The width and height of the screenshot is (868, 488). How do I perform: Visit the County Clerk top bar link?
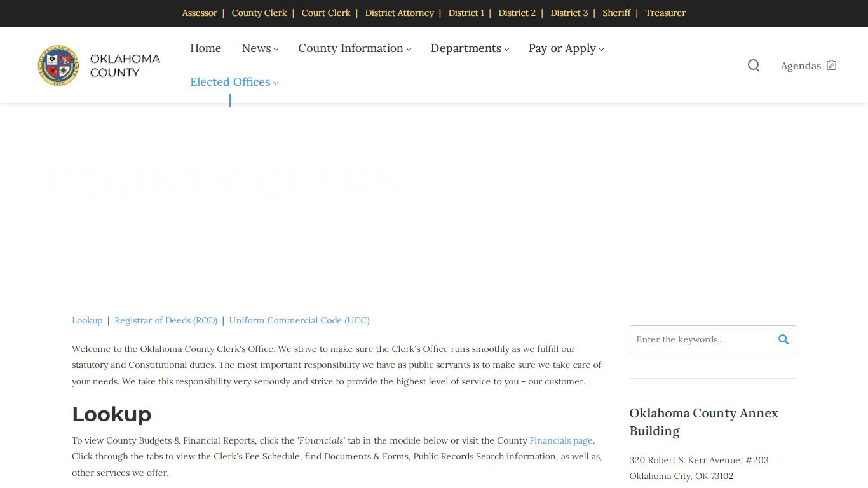pyautogui.click(x=259, y=13)
